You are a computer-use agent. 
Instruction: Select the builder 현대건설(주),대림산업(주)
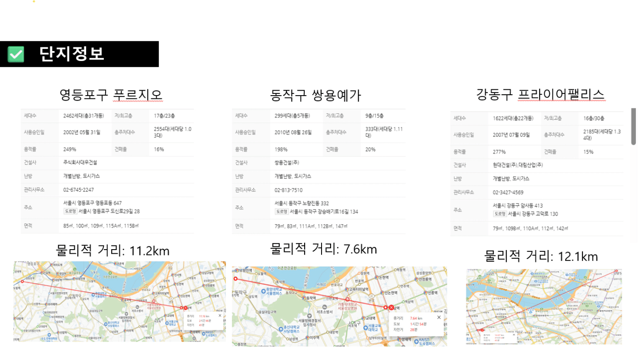pyautogui.click(x=518, y=165)
